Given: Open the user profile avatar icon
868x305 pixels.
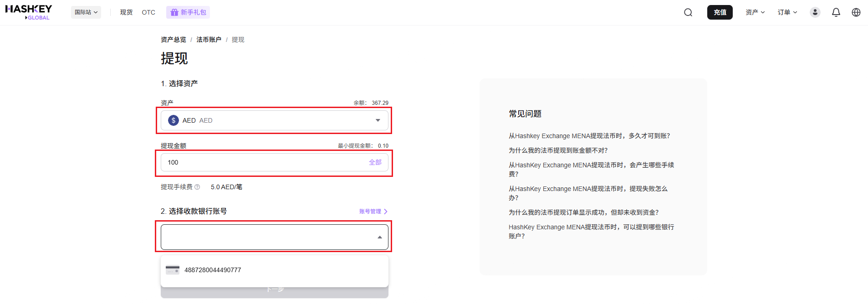Looking at the screenshot, I should pyautogui.click(x=815, y=12).
